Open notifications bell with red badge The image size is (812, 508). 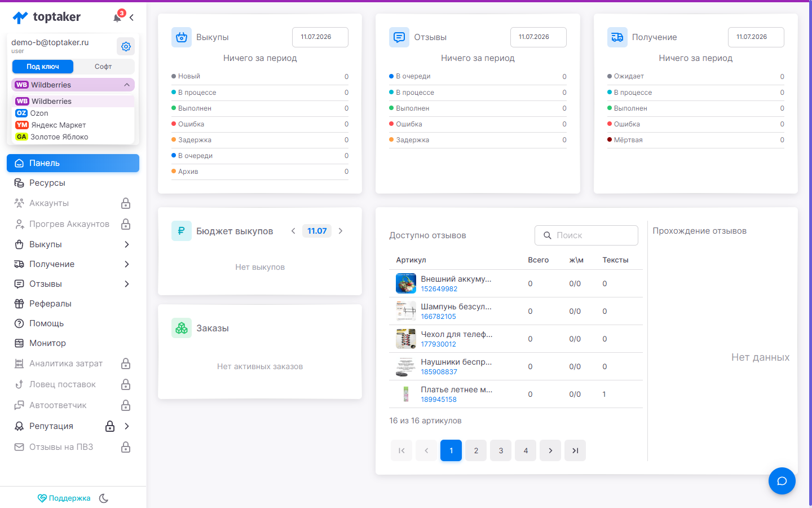point(118,17)
